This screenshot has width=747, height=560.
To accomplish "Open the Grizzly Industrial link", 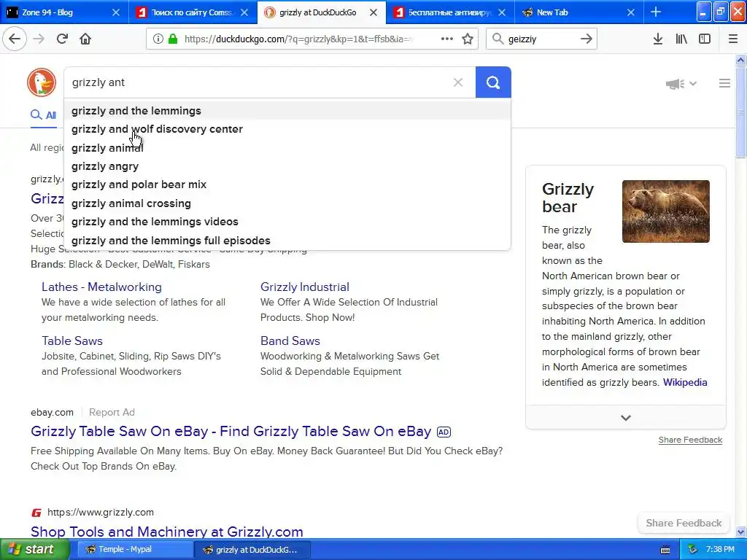I will point(305,287).
